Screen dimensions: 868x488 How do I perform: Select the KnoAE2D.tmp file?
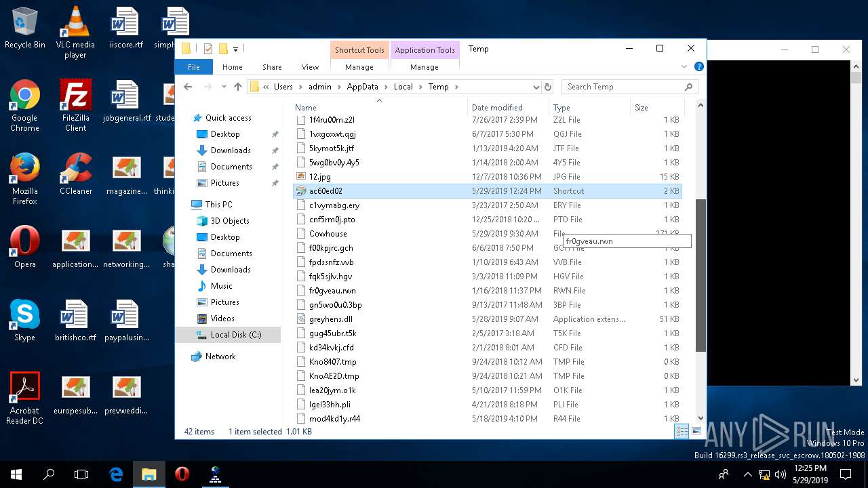coord(488,376)
